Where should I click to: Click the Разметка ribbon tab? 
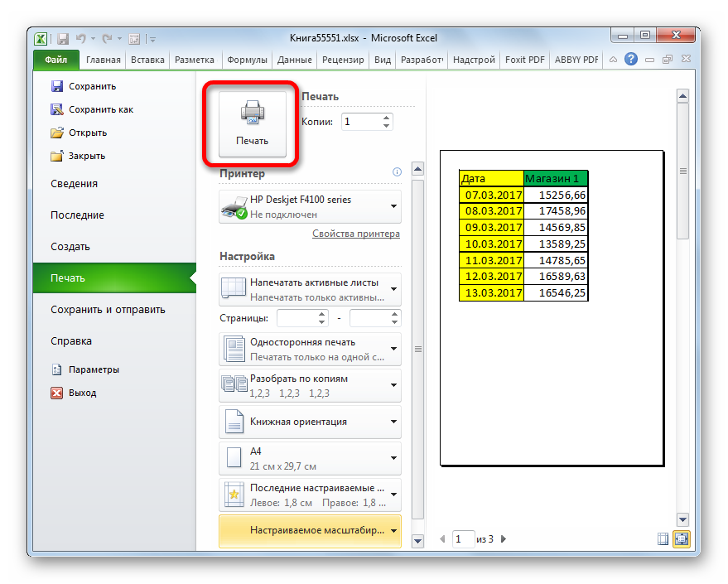(195, 60)
